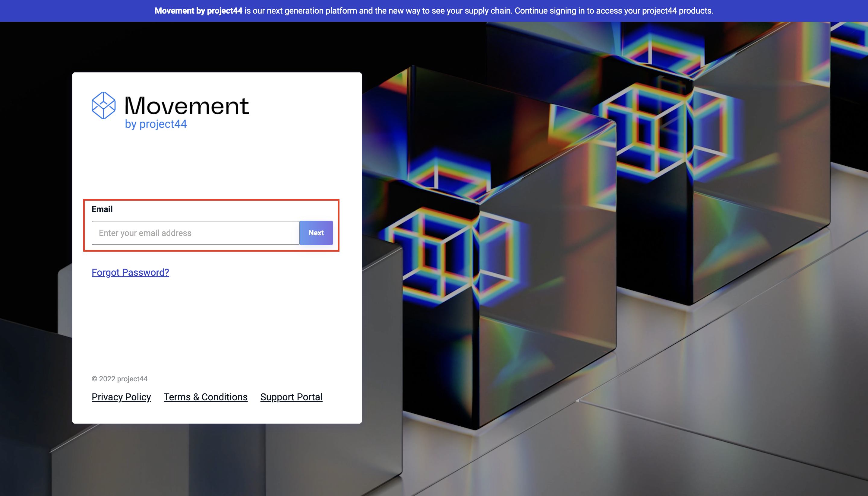Focus the email address input field
The height and width of the screenshot is (496, 868).
[195, 233]
